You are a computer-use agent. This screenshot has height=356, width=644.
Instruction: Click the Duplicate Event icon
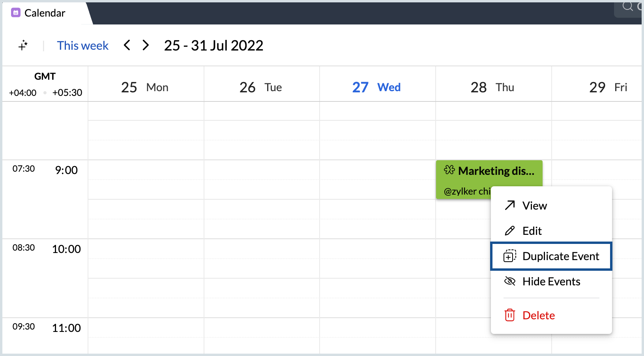509,256
